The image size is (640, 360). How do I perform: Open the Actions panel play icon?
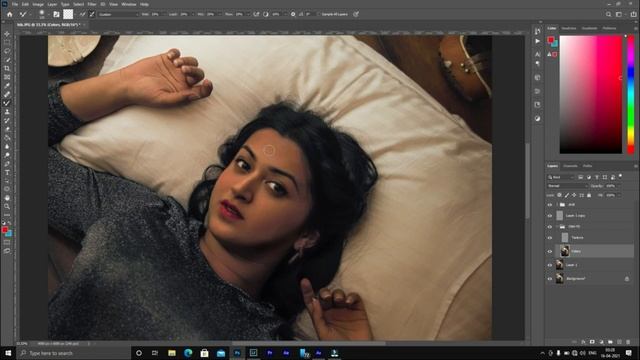point(538,41)
